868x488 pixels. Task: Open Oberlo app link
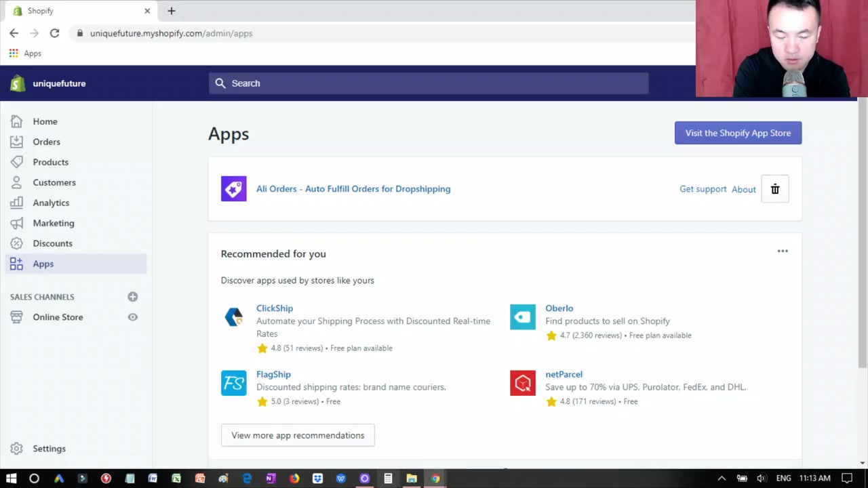559,308
